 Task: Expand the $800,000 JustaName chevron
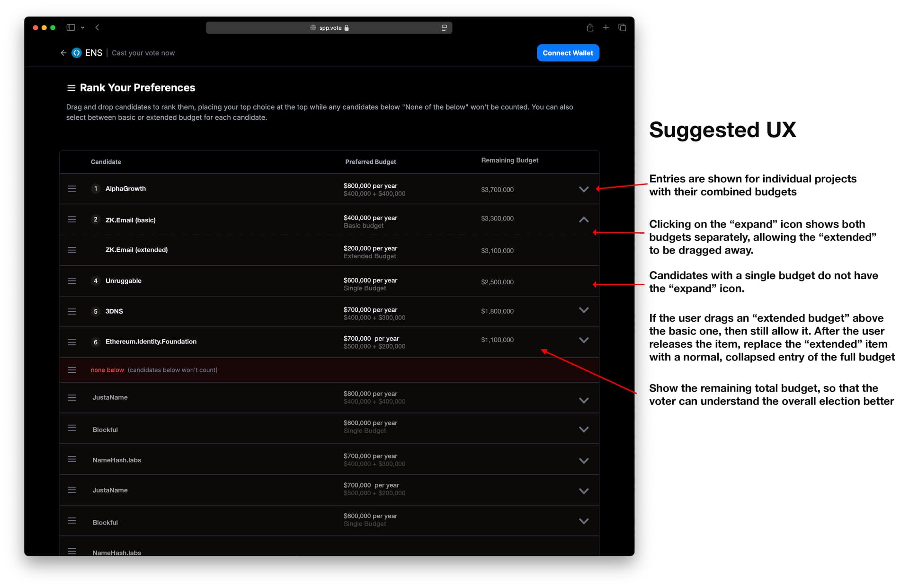click(x=584, y=401)
